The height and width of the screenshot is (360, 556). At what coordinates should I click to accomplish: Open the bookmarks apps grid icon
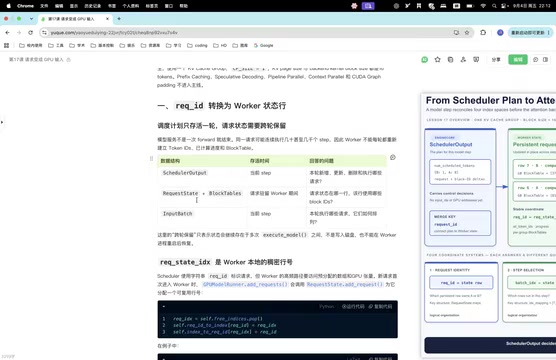coord(6,45)
